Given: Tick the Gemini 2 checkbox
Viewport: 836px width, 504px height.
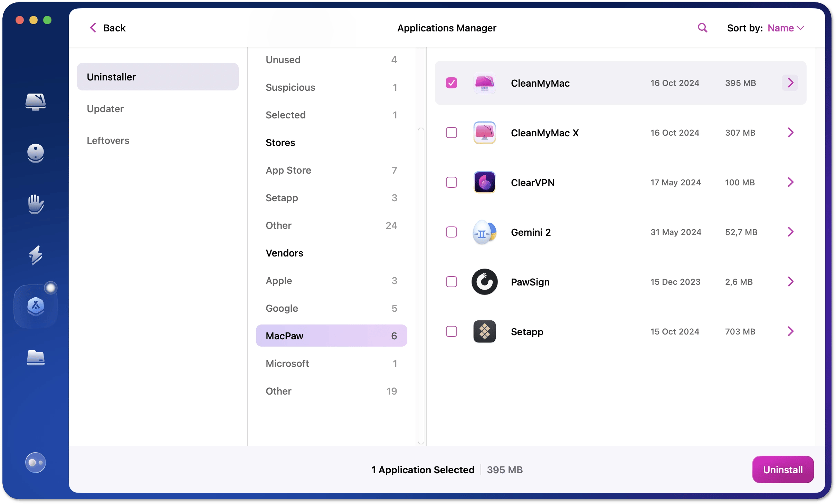Looking at the screenshot, I should [x=451, y=232].
